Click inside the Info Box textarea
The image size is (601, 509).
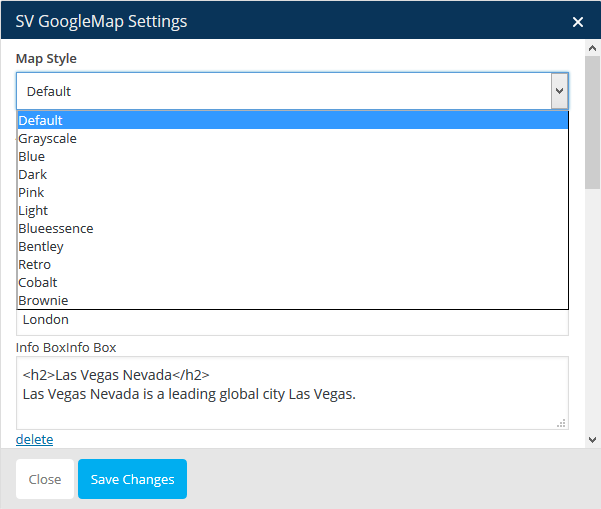tap(292, 393)
